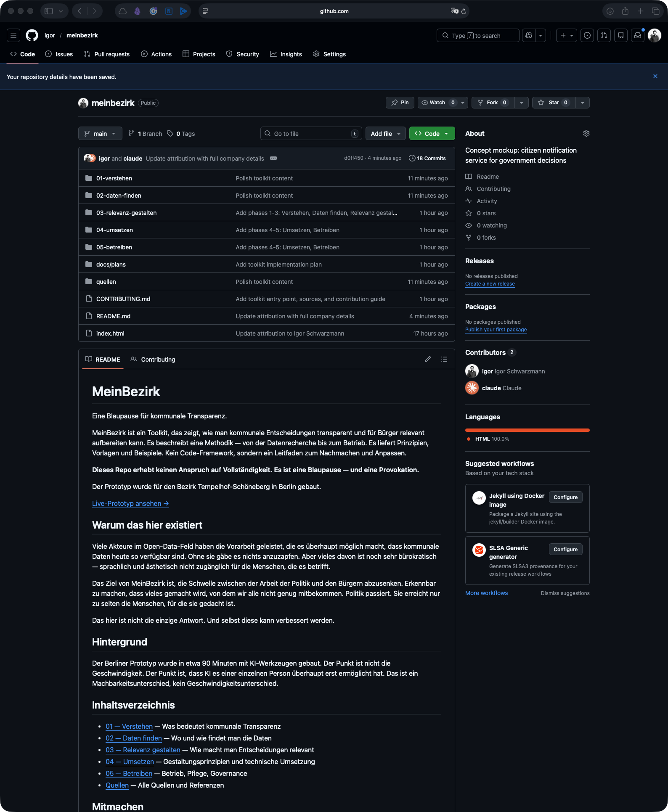Open the notifications inbox

638,35
